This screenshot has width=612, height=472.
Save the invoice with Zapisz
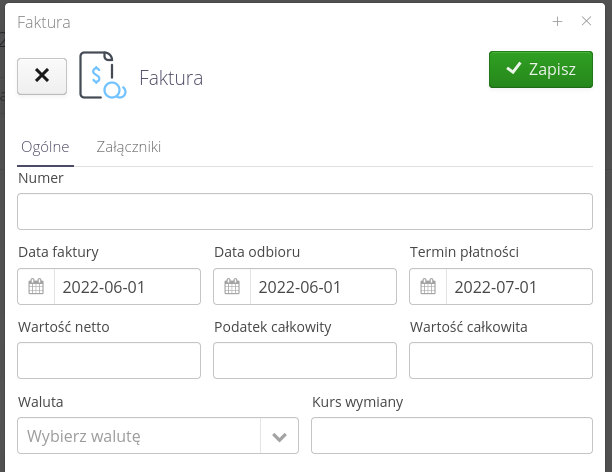tap(541, 69)
